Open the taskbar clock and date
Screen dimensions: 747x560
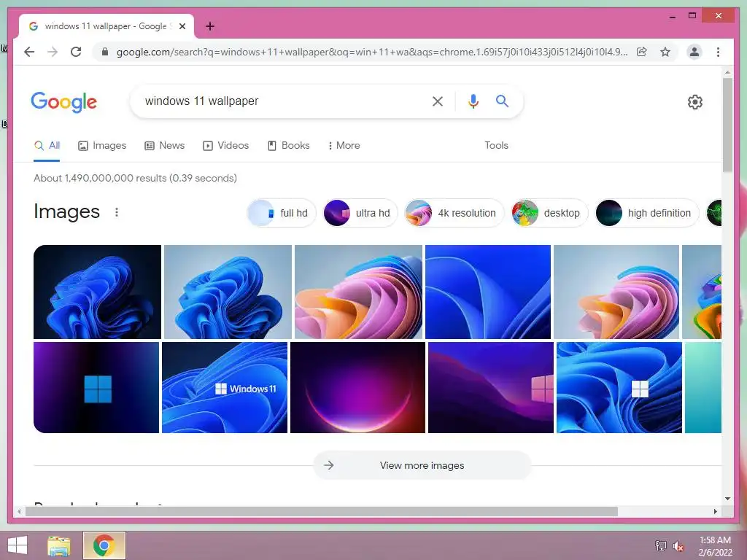[x=715, y=546]
